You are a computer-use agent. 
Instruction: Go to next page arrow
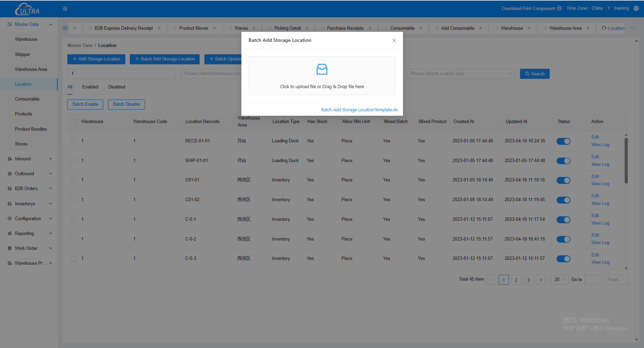(541, 280)
